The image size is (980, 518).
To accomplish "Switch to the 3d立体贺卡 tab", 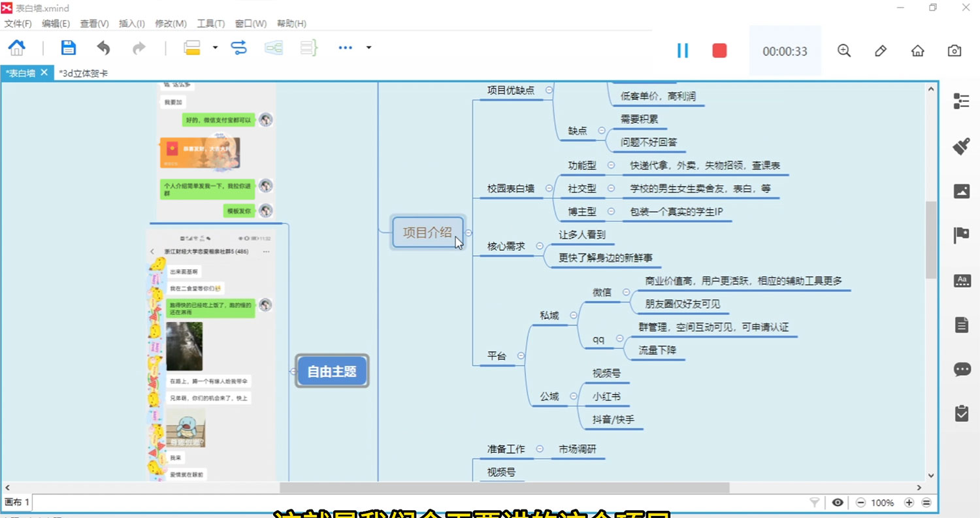I will 82,74.
